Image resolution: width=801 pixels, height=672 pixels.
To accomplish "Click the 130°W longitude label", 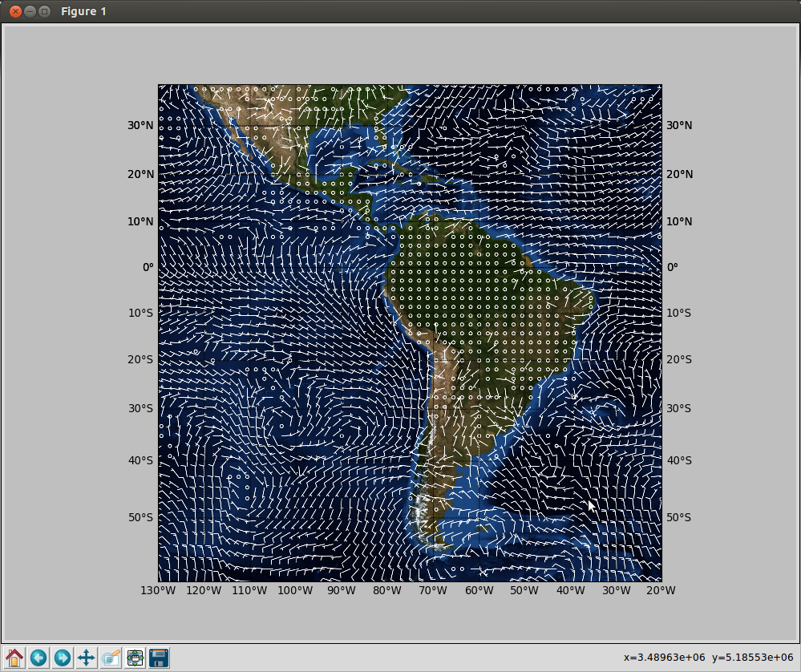I will [159, 590].
